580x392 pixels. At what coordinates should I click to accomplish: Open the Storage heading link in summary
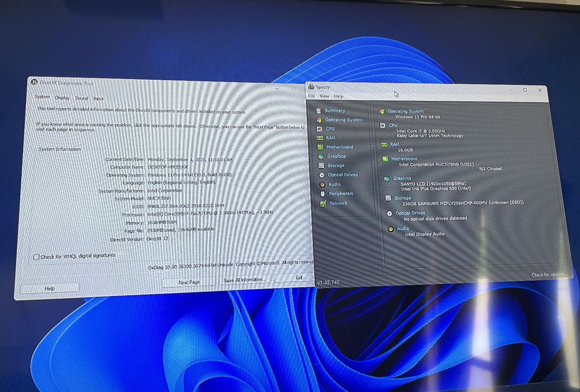tap(402, 198)
